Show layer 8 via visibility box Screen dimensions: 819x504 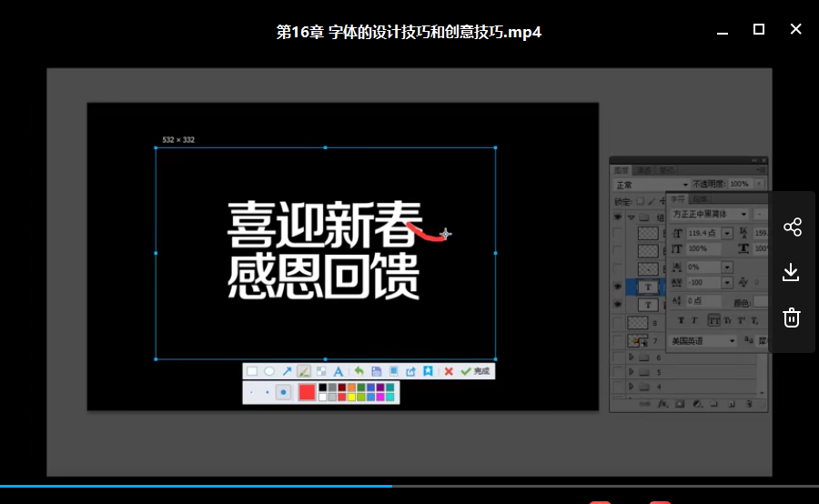click(618, 323)
